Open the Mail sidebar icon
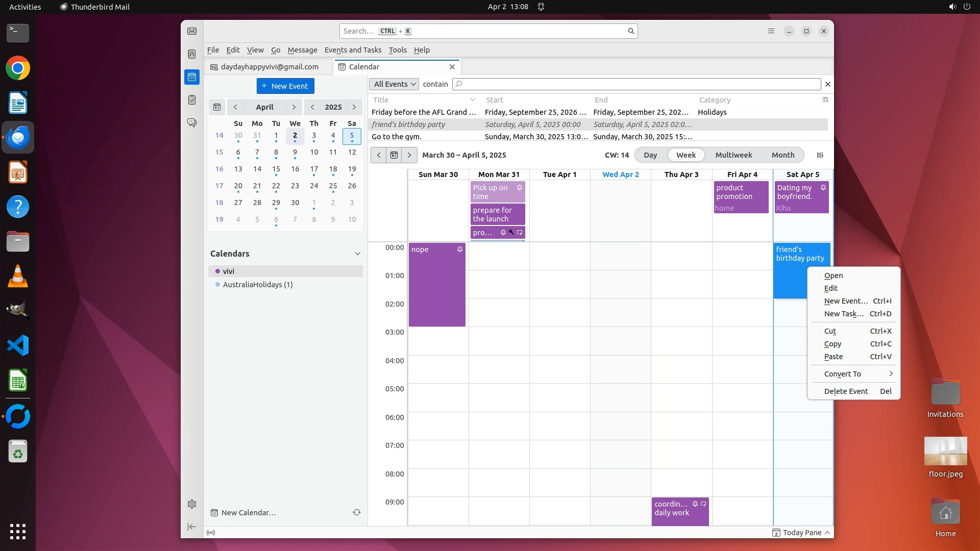Viewport: 980px width, 551px height. coord(192,31)
